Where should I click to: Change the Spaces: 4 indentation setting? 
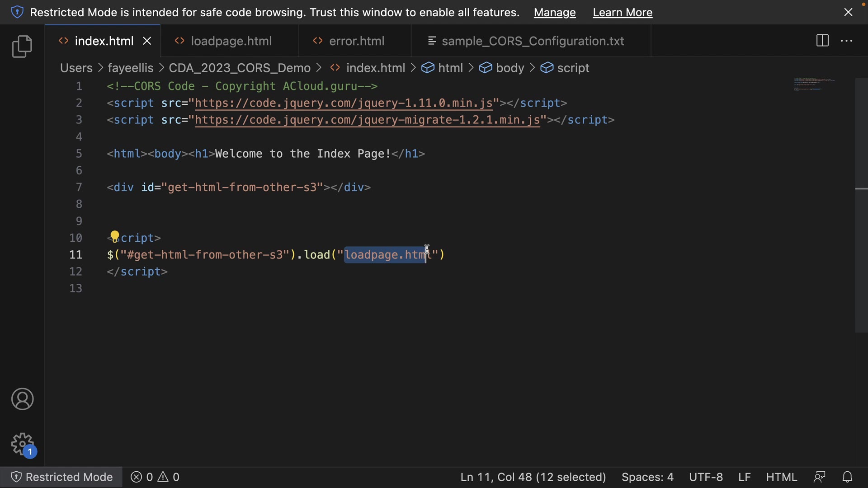tap(647, 477)
